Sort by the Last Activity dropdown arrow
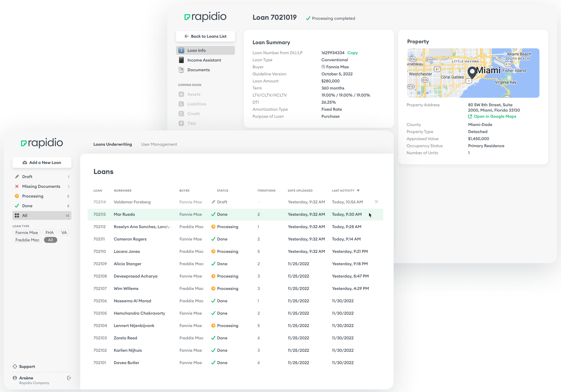The width and height of the screenshot is (561, 392). pos(358,191)
